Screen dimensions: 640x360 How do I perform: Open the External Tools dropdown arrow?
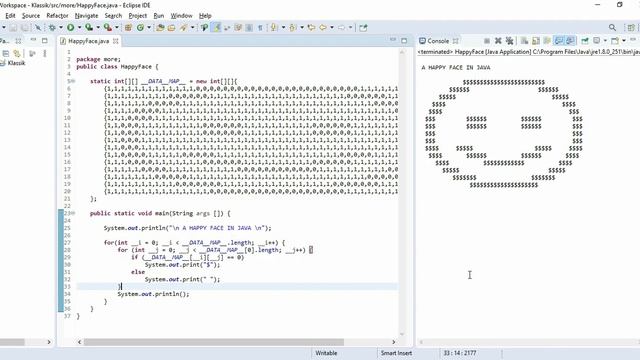click(117, 27)
